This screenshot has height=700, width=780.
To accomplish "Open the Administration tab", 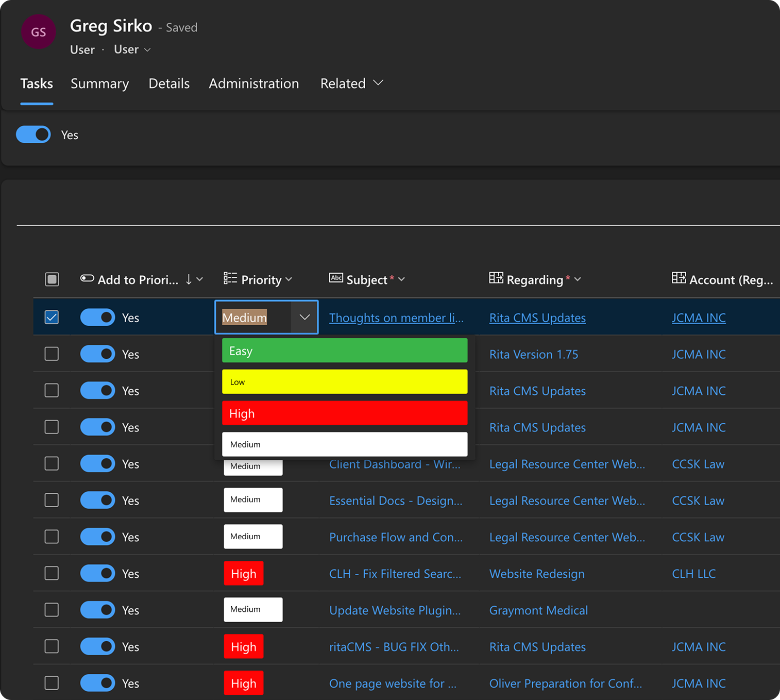I will coord(253,84).
